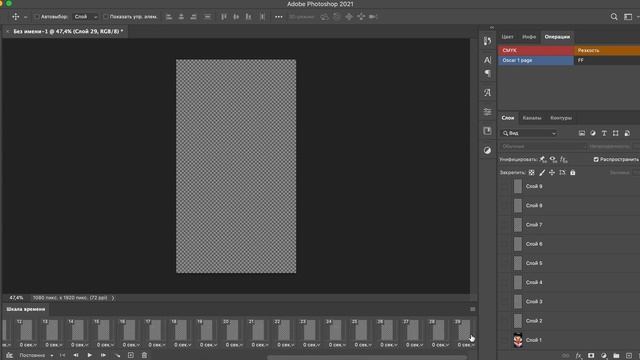Toggle visibility of Слой 9
Screen dimensions: 640x360
(x=505, y=186)
